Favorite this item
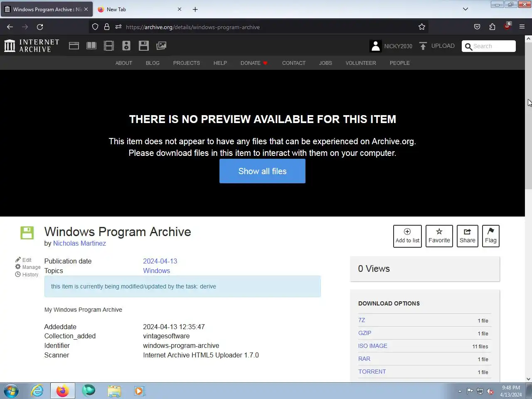The image size is (532, 399). 439,236
